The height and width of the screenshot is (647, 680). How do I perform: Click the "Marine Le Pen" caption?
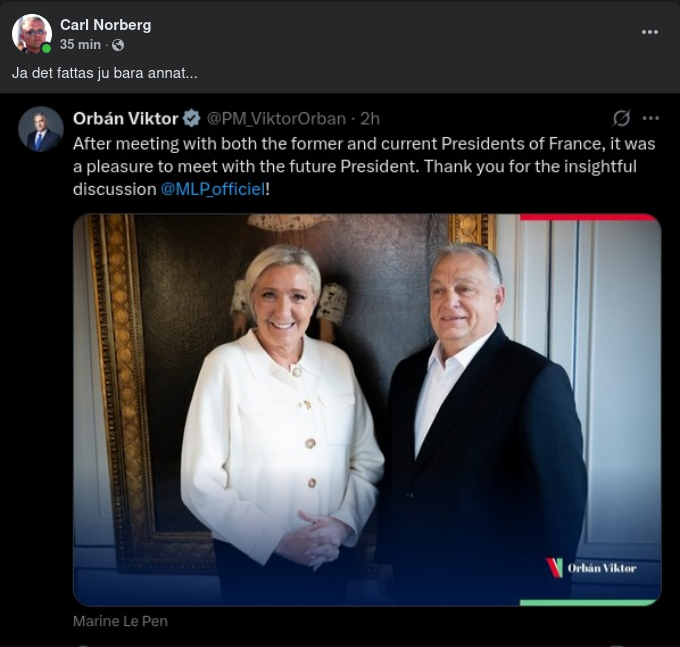click(x=120, y=621)
